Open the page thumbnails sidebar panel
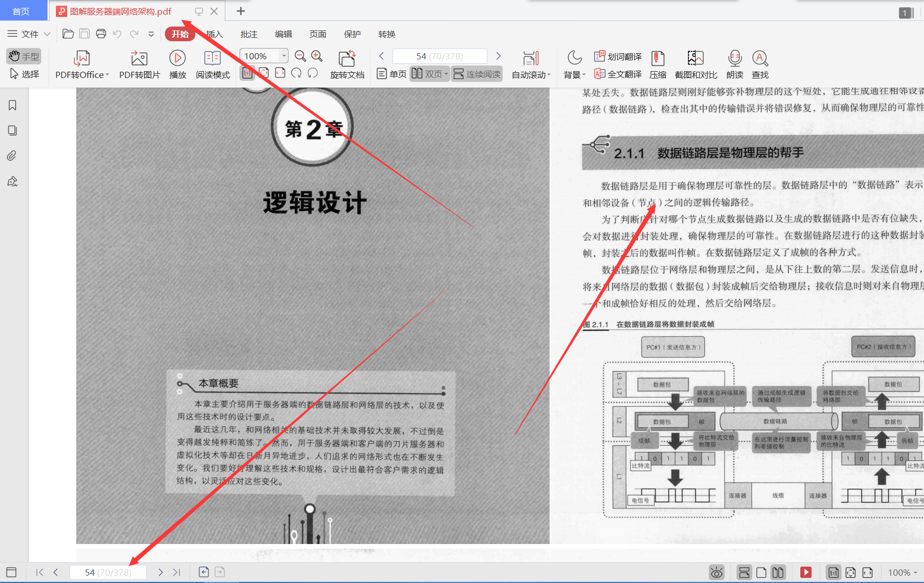924x583 pixels. [x=12, y=130]
